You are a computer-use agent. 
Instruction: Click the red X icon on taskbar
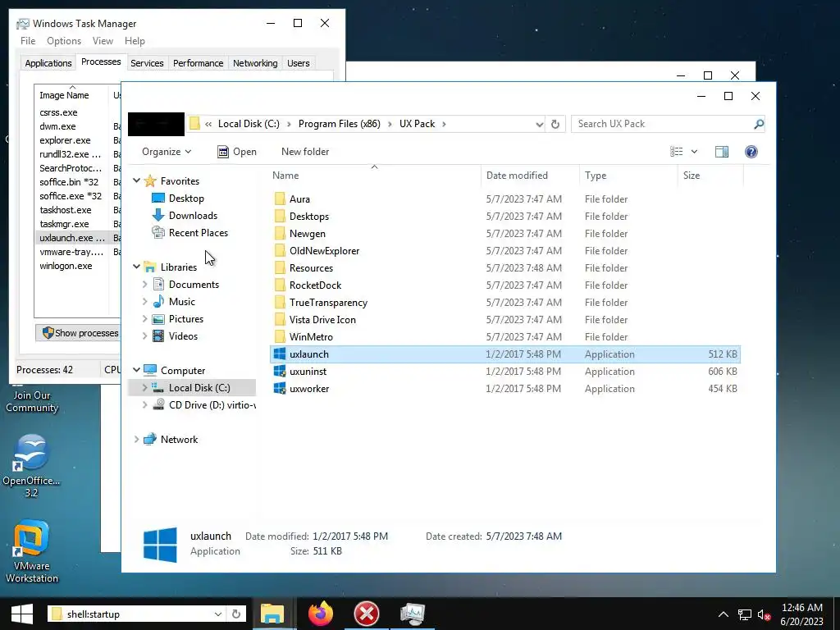(367, 614)
